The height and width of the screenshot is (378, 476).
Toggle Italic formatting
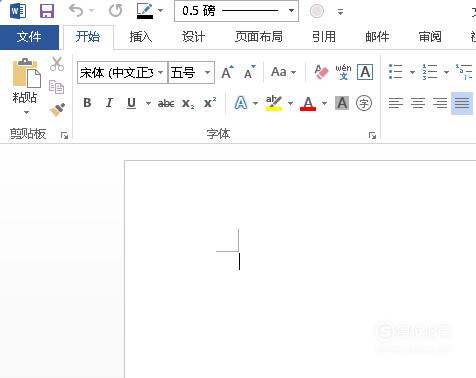[x=109, y=103]
